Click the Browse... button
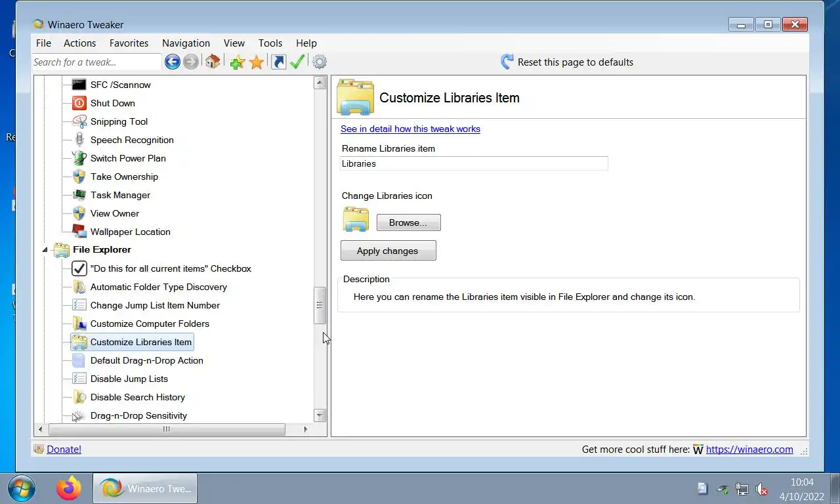This screenshot has height=504, width=840. pos(408,222)
